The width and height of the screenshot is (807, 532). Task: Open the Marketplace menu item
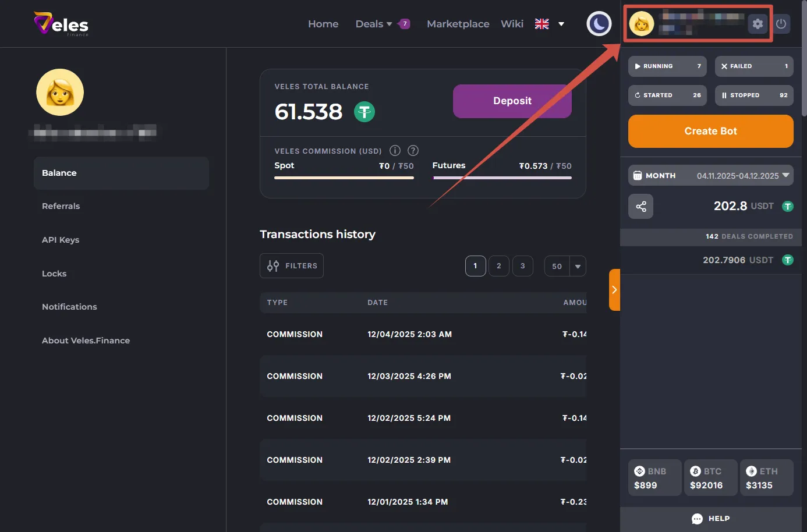click(x=458, y=24)
